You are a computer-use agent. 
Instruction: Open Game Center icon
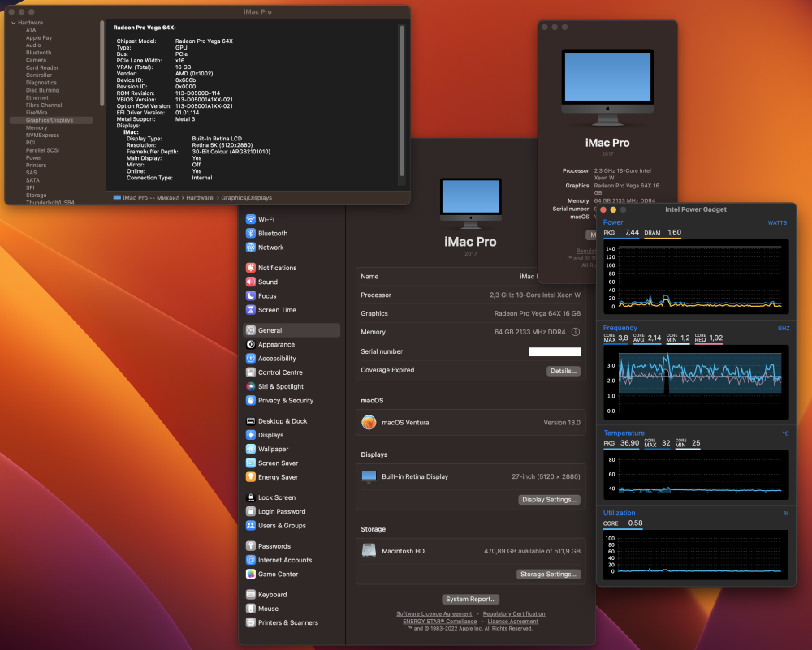(251, 574)
